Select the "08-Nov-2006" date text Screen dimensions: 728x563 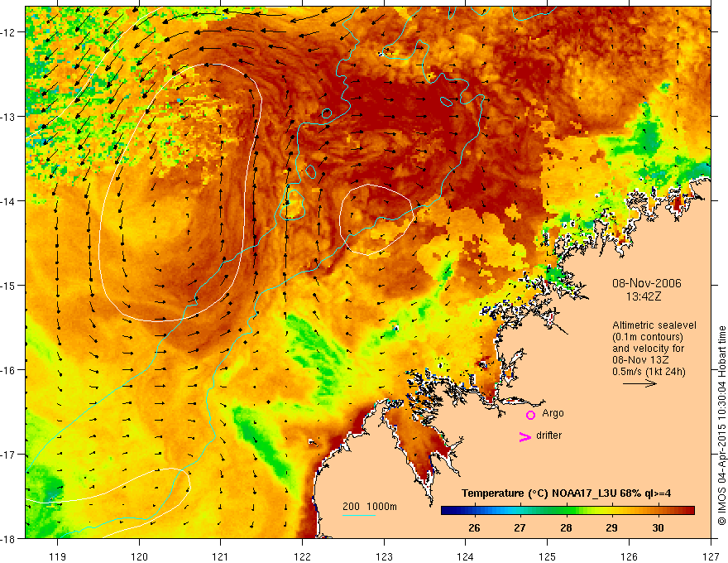pyautogui.click(x=647, y=283)
